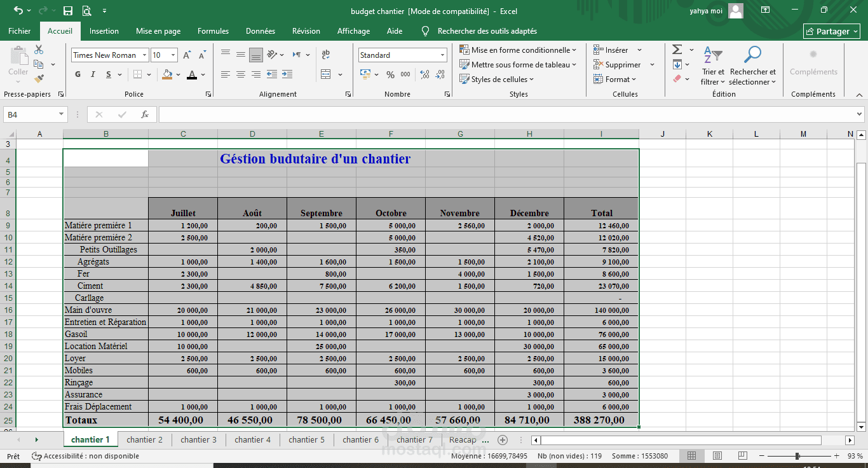The width and height of the screenshot is (868, 468).
Task: Click in Rechercher des outils adaptés box
Action: [487, 31]
